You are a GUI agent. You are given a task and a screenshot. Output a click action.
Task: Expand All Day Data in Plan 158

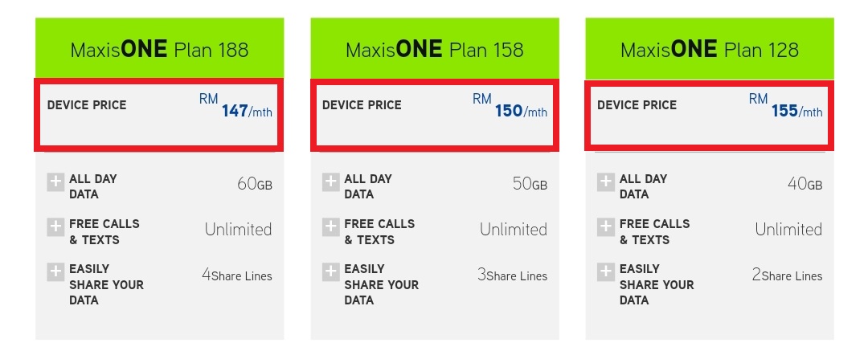[330, 182]
